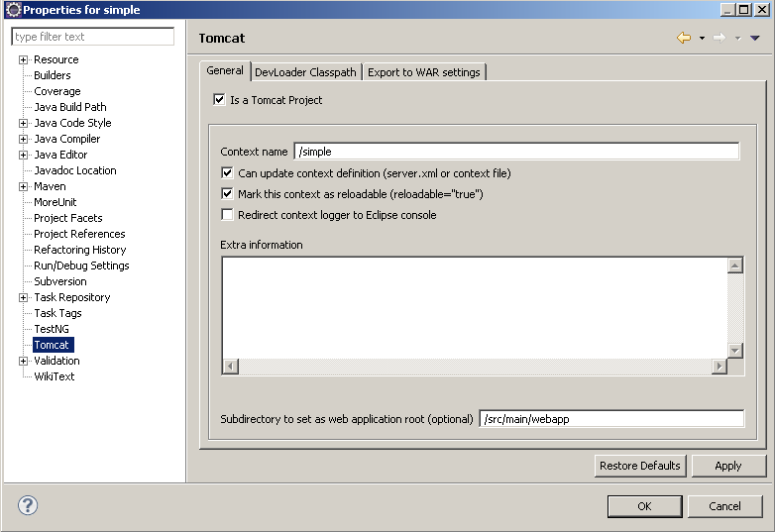Select the Resource tree item label
The height and width of the screenshot is (532, 775).
[x=56, y=59]
